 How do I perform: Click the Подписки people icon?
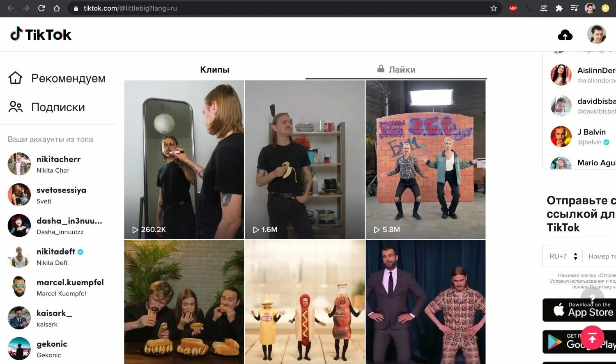point(15,107)
